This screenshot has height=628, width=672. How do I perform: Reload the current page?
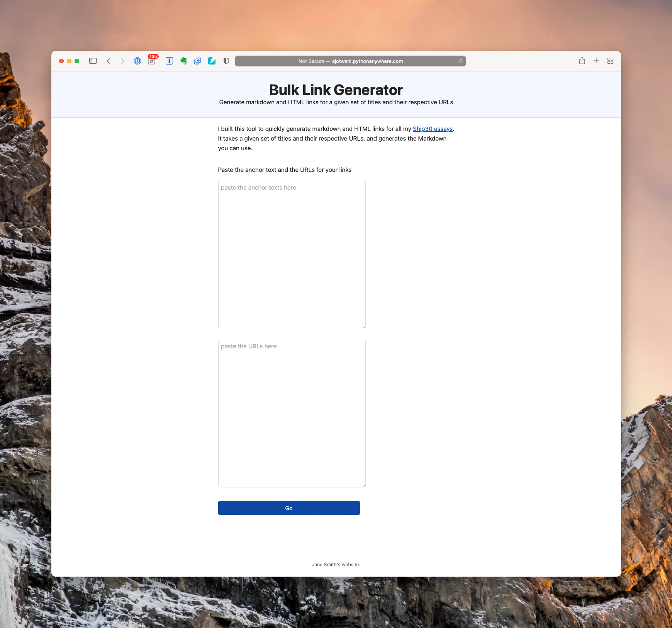[x=461, y=61]
